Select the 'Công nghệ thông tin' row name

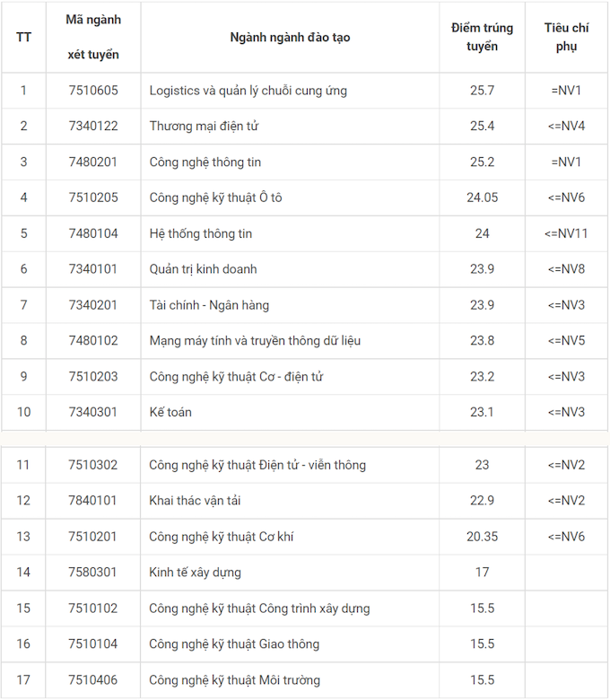(x=205, y=162)
